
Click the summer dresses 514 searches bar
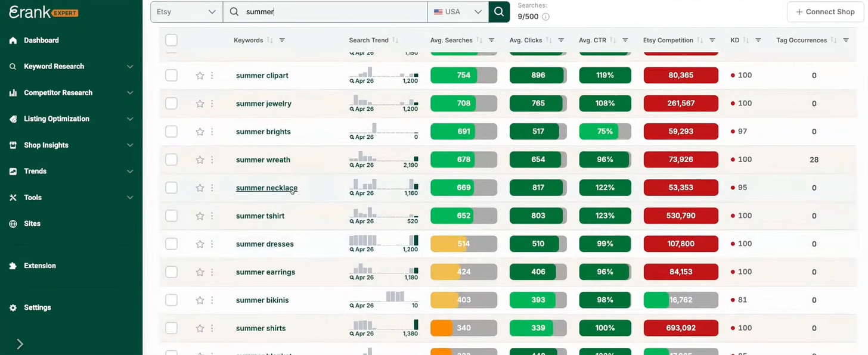pyautogui.click(x=463, y=244)
